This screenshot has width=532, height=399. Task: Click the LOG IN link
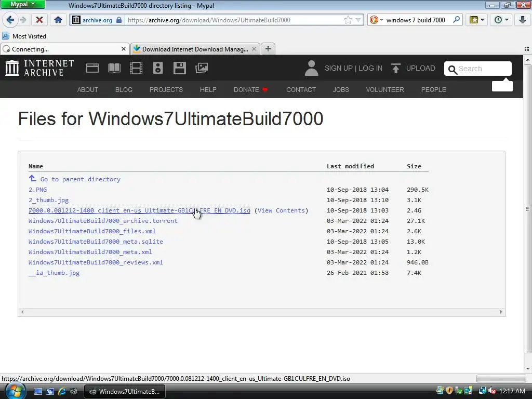(x=370, y=68)
